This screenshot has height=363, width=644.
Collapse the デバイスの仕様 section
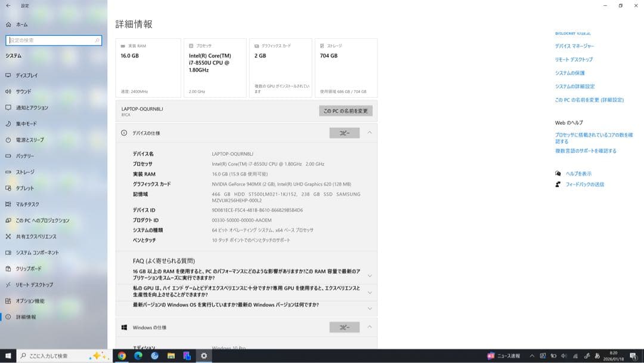(369, 134)
